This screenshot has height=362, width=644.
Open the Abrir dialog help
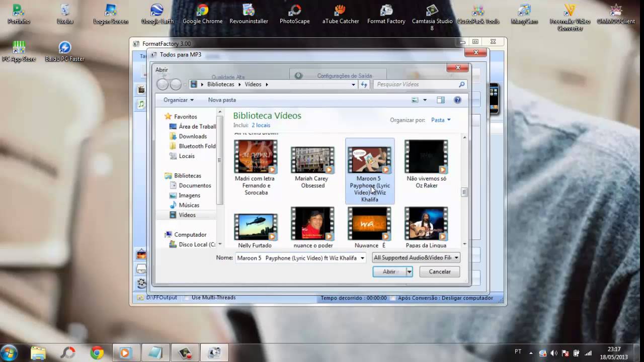(457, 100)
